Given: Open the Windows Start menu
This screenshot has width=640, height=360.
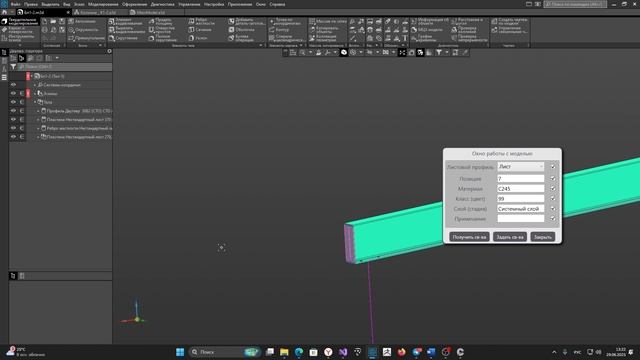Looking at the screenshot, I should 180,352.
